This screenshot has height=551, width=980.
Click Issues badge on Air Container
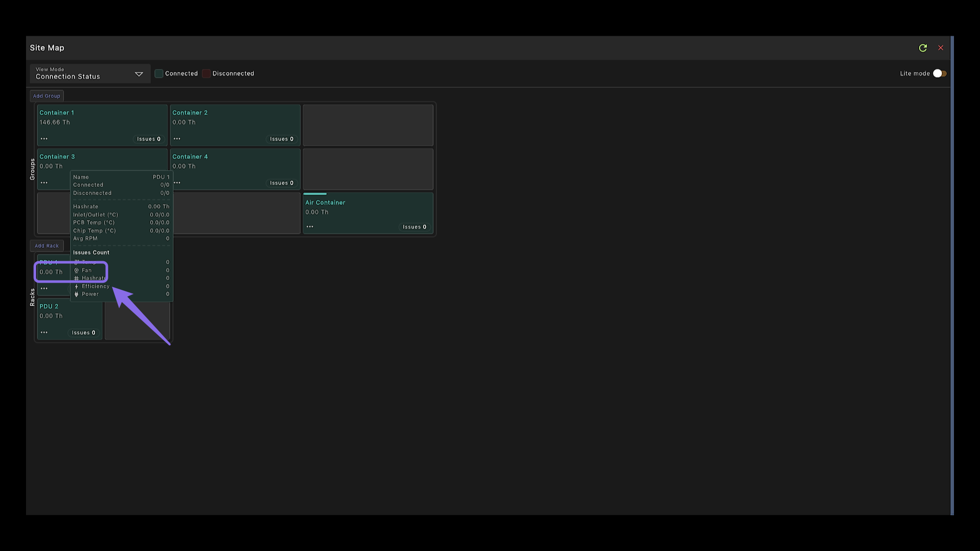(x=414, y=227)
